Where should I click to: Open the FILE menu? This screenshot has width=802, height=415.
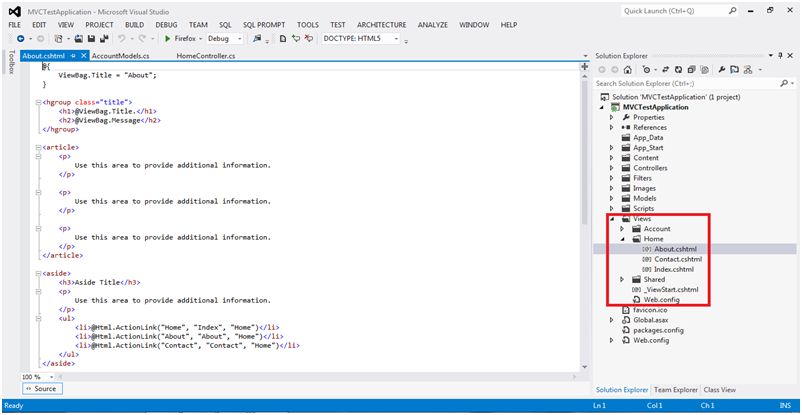click(x=15, y=25)
